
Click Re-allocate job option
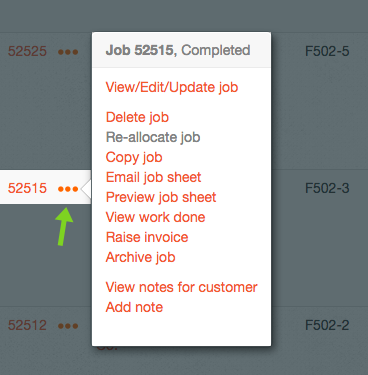(153, 137)
